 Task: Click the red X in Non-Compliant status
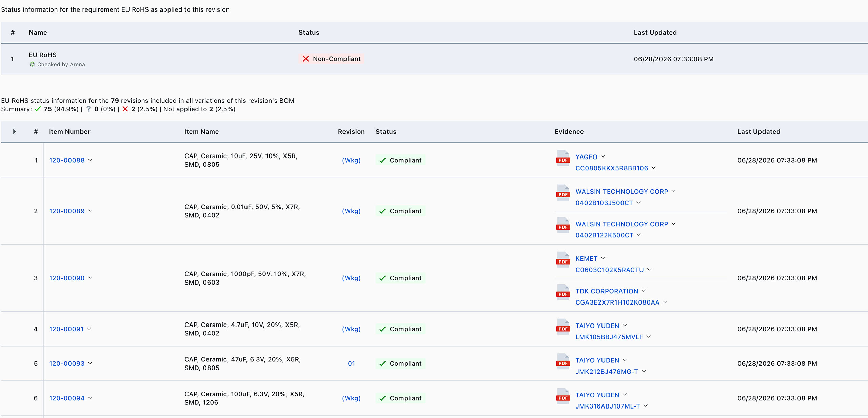tap(306, 59)
